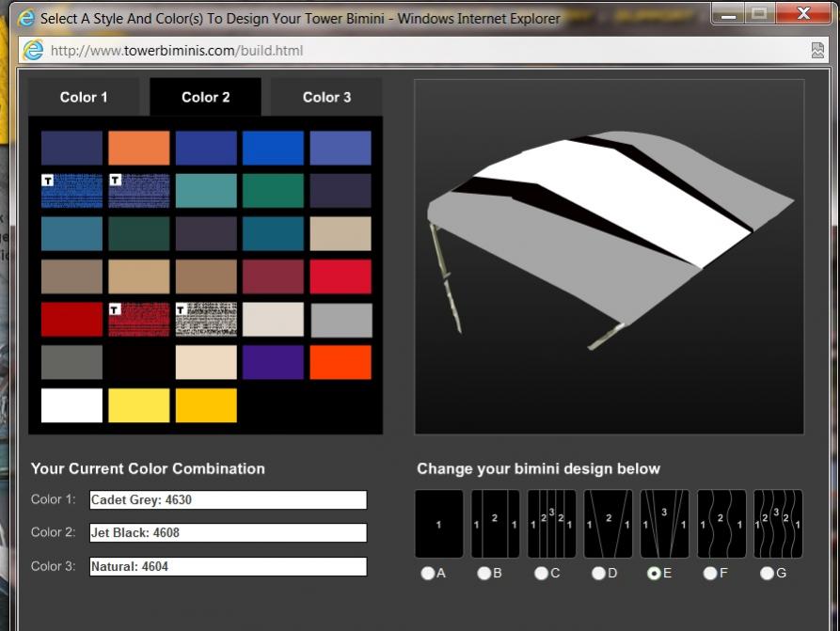Click the Color 3 Natural field
The height and width of the screenshot is (631, 840).
(x=228, y=566)
